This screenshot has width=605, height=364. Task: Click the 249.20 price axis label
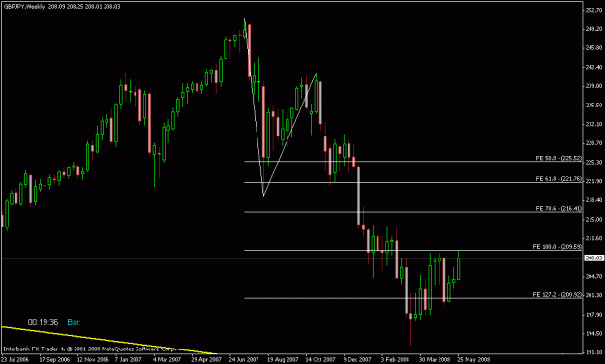tap(593, 29)
